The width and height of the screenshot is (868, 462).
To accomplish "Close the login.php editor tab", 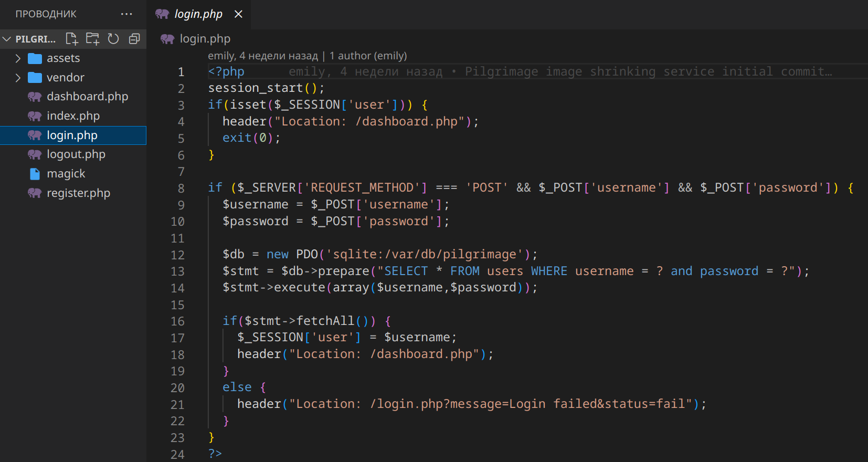I will (238, 14).
